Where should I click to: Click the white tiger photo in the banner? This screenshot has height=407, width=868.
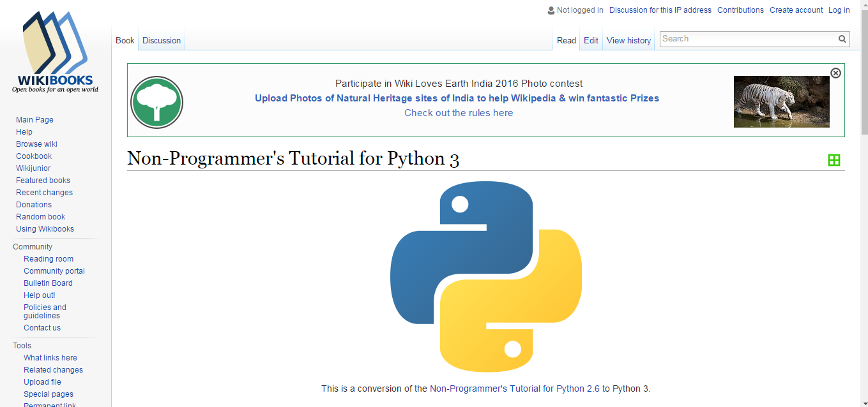pyautogui.click(x=782, y=101)
